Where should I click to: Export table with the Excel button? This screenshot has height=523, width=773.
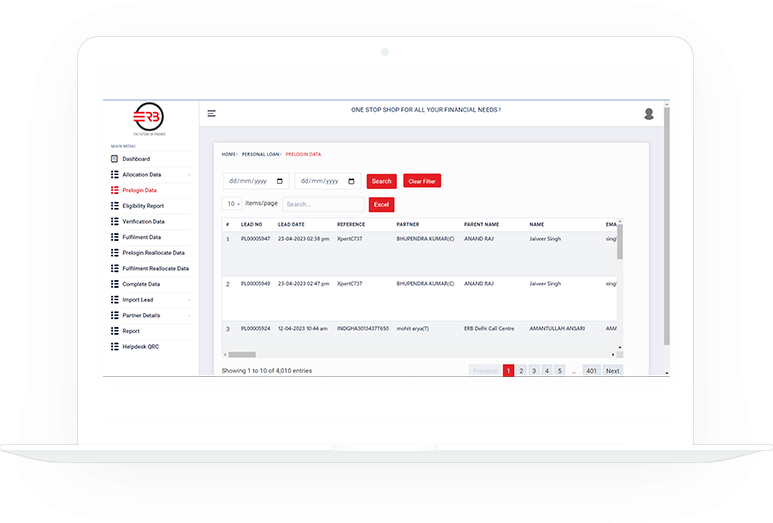pyautogui.click(x=381, y=204)
